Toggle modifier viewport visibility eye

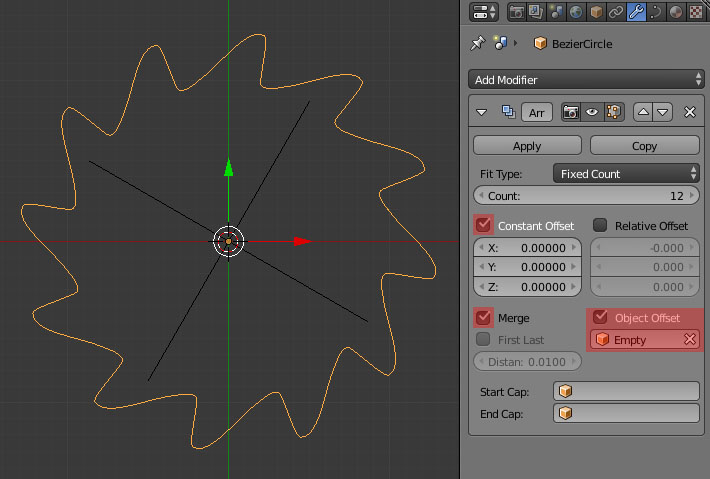click(592, 112)
